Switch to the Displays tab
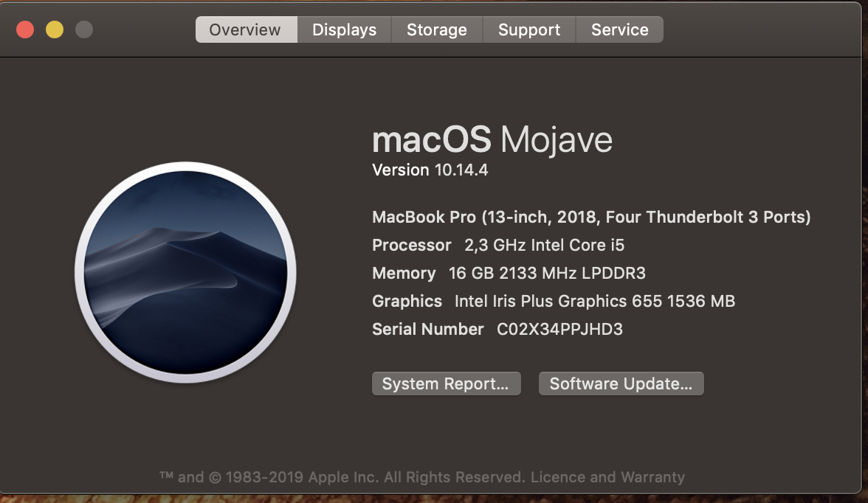The height and width of the screenshot is (503, 868). click(344, 30)
